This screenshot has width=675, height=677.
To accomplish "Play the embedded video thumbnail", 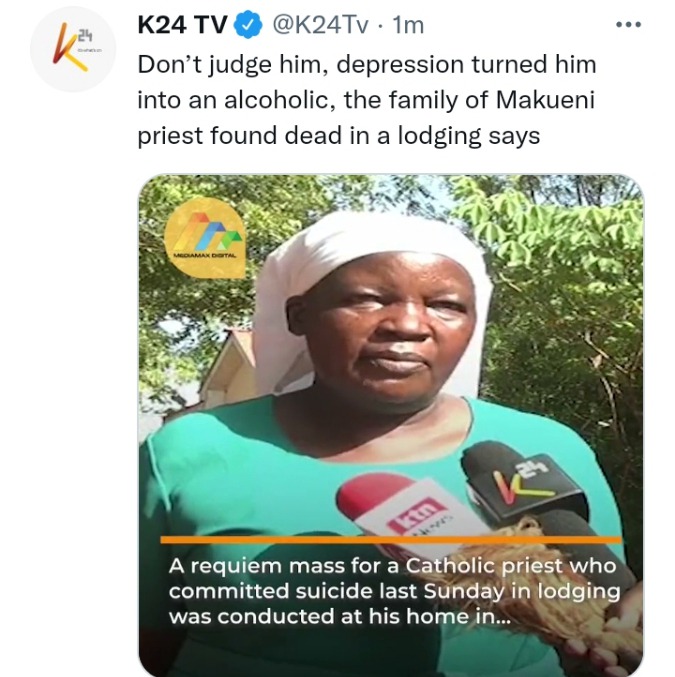I will 391,425.
